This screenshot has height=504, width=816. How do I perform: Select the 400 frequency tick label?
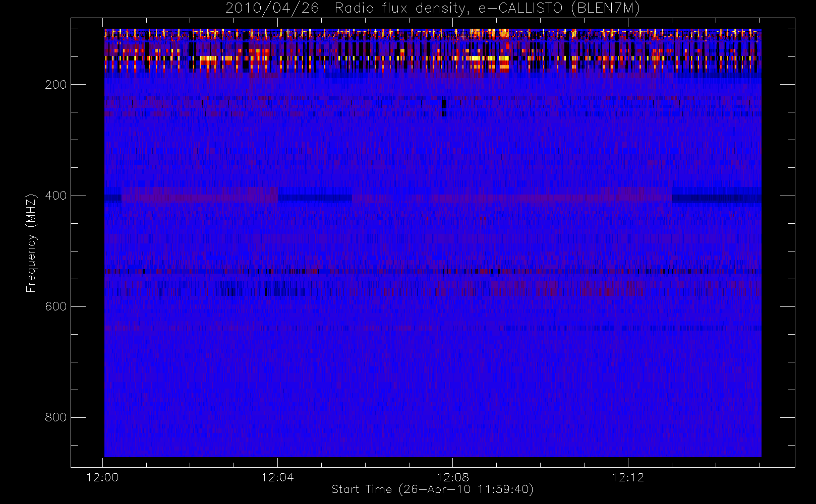click(56, 196)
